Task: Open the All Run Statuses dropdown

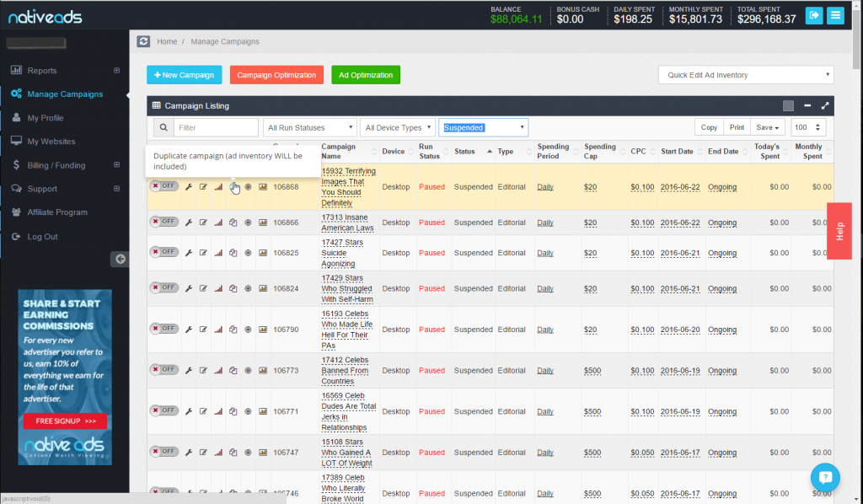Action: pyautogui.click(x=310, y=127)
